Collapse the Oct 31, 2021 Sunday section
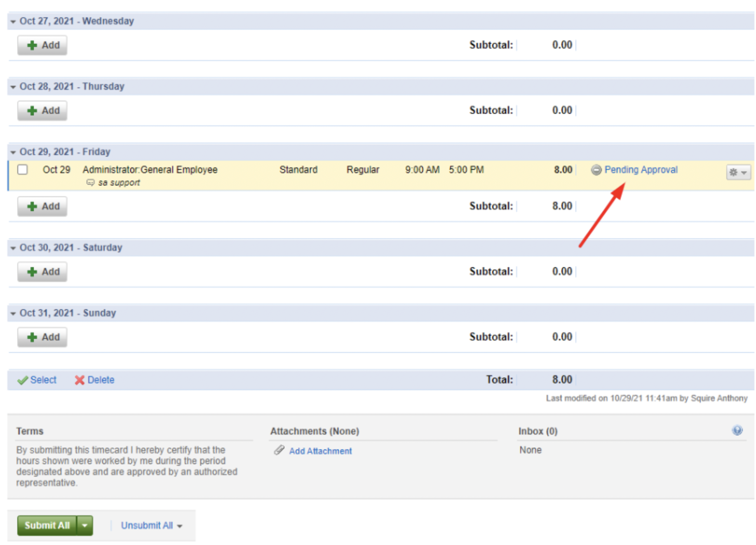 (x=13, y=314)
